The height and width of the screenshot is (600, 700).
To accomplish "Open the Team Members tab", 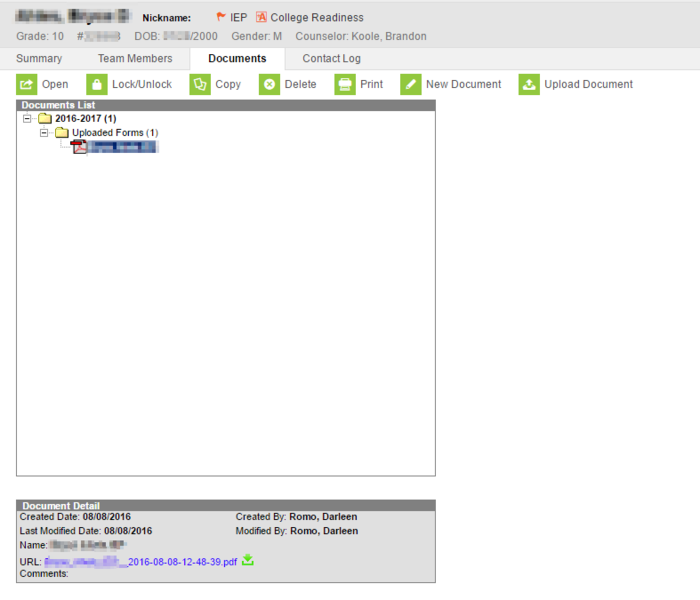I will [x=135, y=59].
